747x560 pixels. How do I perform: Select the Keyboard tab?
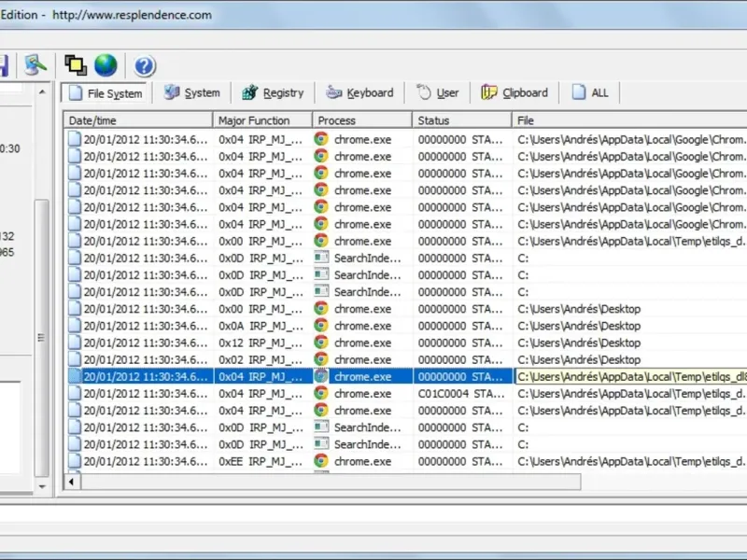(359, 92)
